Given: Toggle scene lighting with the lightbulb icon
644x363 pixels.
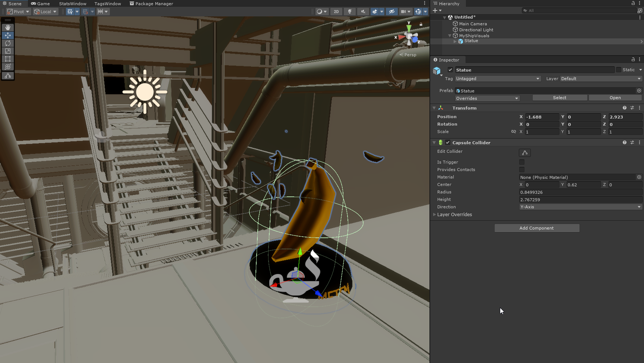Looking at the screenshot, I should (349, 12).
